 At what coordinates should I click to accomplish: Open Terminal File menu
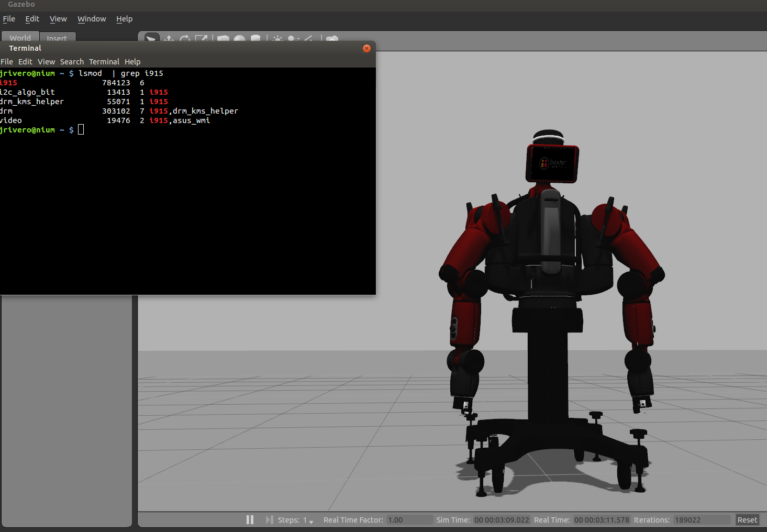(7, 62)
